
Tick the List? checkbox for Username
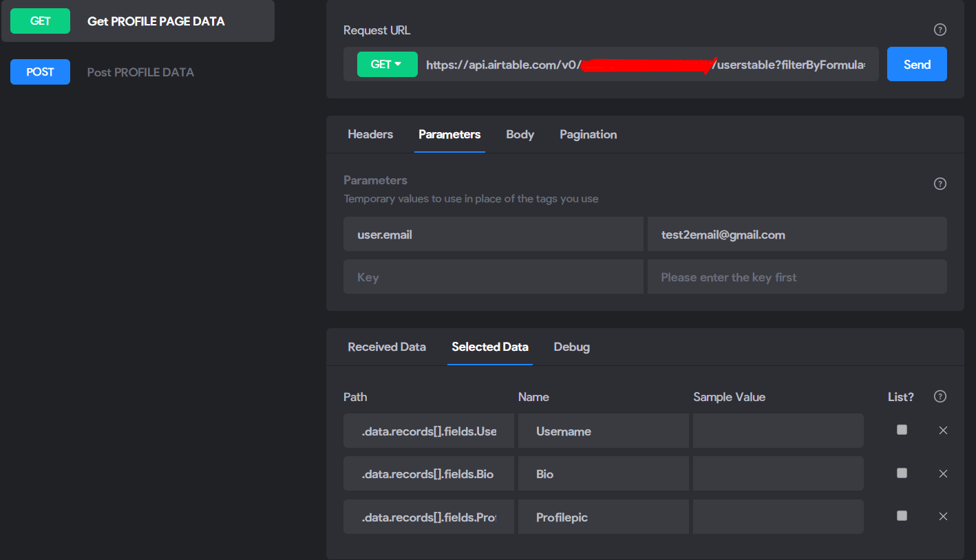coord(902,430)
